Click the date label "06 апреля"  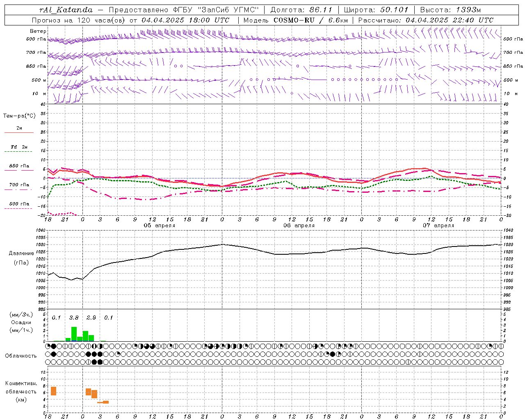coord(299,226)
